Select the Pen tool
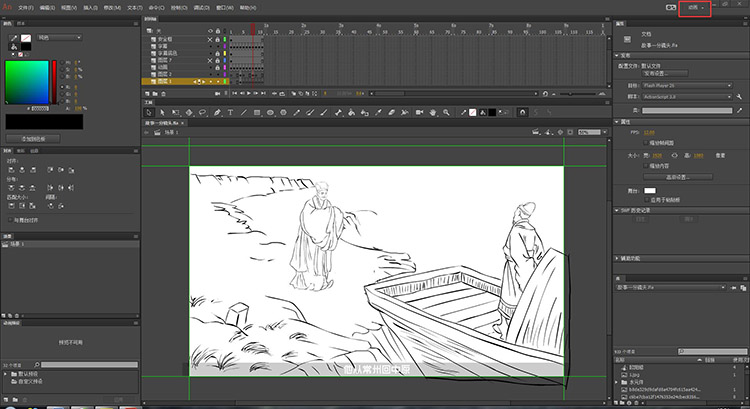The image size is (750, 409). pyautogui.click(x=217, y=112)
